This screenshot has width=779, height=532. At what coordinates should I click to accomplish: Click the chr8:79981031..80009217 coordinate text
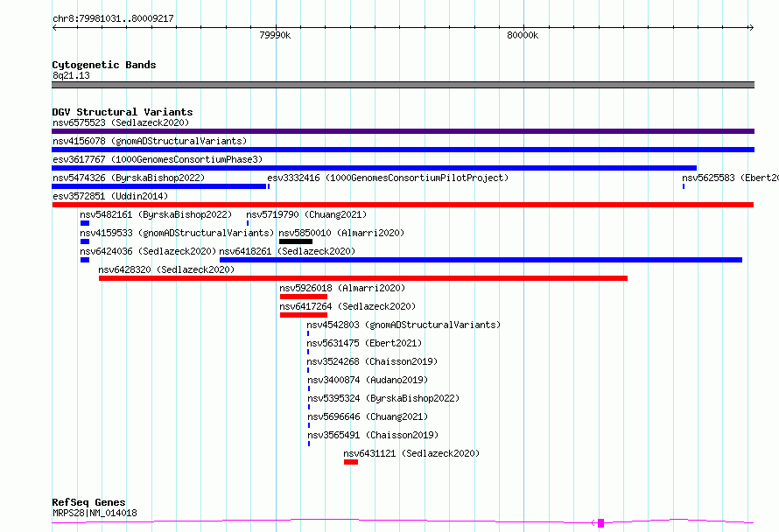(113, 19)
